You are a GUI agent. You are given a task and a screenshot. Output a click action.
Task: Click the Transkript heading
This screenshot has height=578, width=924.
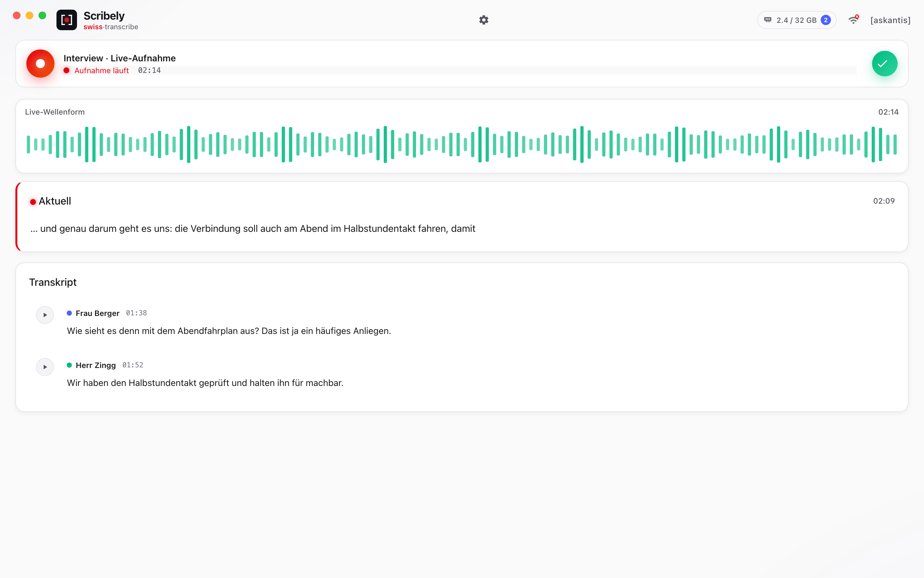(53, 282)
